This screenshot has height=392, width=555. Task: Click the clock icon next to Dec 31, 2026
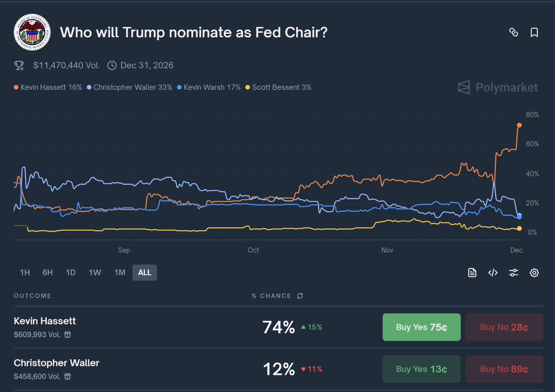point(112,65)
